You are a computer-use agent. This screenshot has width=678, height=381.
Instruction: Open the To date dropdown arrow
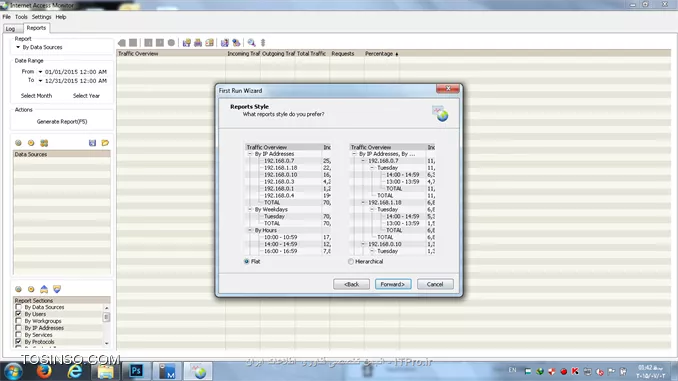(40, 81)
